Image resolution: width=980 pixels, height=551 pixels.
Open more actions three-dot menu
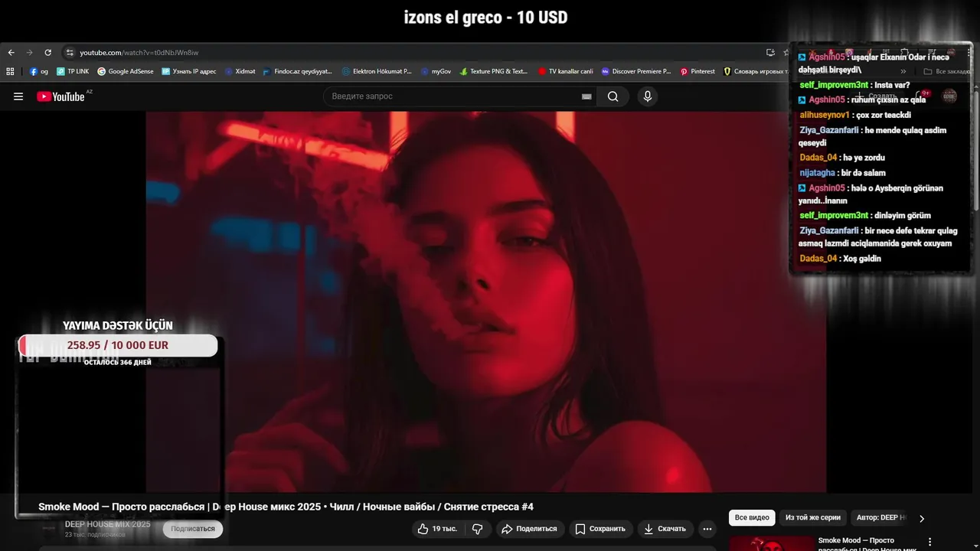pyautogui.click(x=707, y=529)
